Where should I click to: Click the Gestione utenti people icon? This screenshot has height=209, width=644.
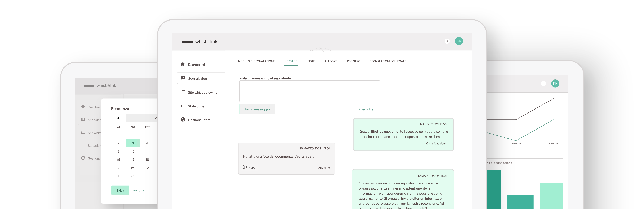click(183, 120)
